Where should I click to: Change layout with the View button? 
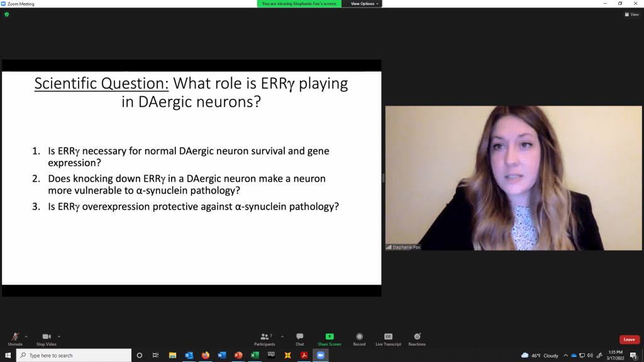click(x=631, y=14)
